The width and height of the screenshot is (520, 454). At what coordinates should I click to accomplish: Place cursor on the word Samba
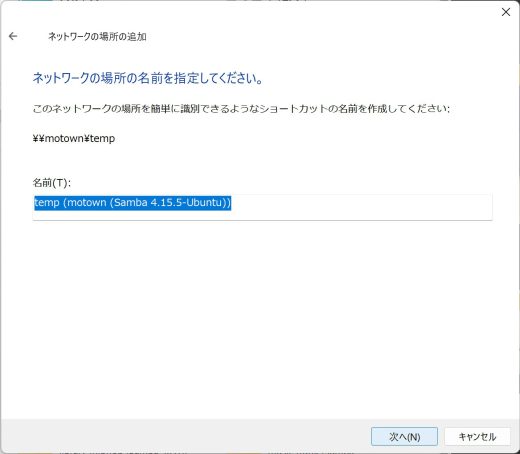(131, 203)
